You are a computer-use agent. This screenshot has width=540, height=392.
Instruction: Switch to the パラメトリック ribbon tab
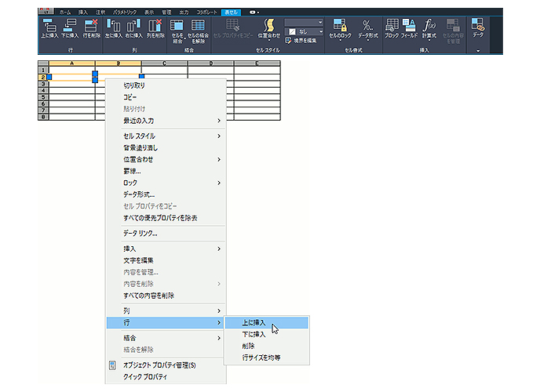point(125,13)
